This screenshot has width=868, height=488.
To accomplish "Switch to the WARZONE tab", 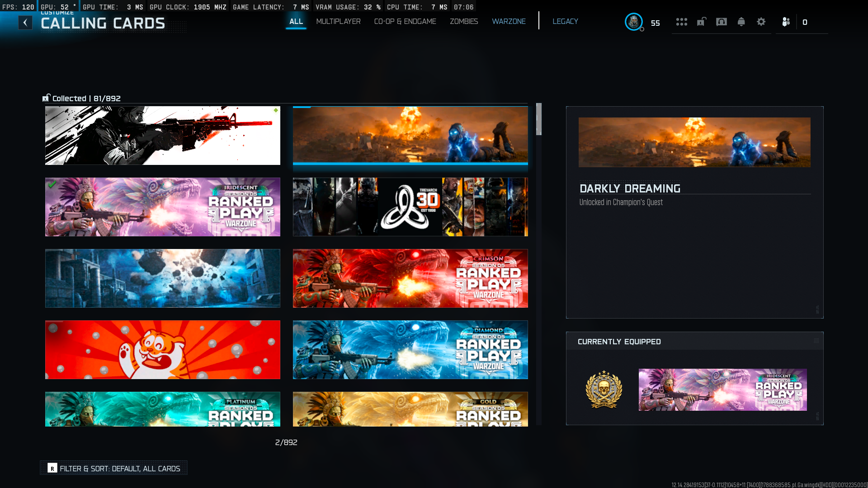I will (x=509, y=21).
